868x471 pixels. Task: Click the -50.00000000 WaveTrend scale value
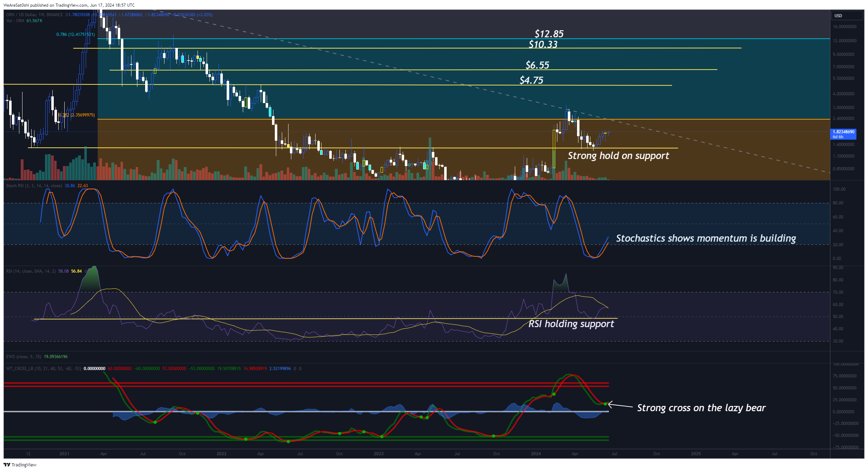[x=846, y=435]
